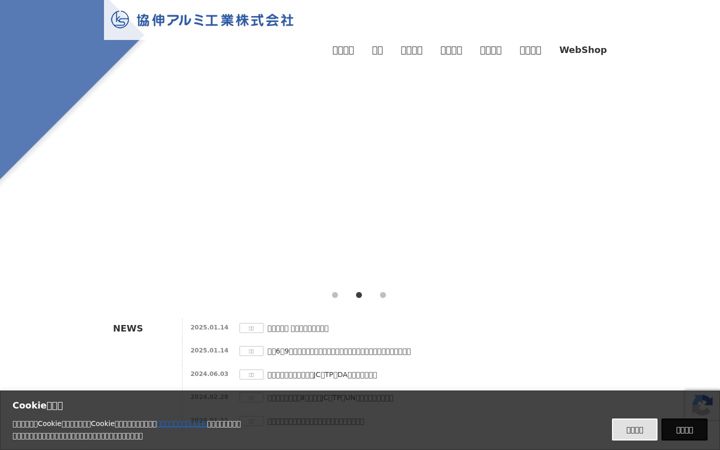
Task: Click the category tag beside the 2024.06.03 news
Action: point(251,375)
